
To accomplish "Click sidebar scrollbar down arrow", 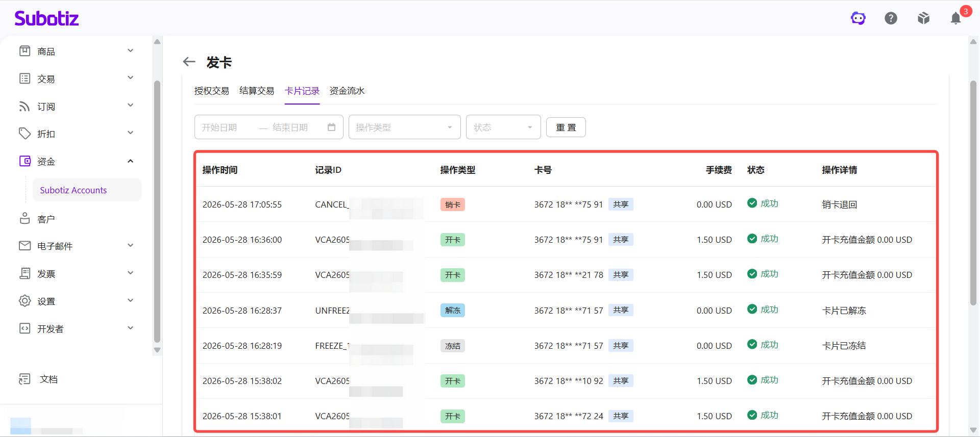I will (157, 350).
